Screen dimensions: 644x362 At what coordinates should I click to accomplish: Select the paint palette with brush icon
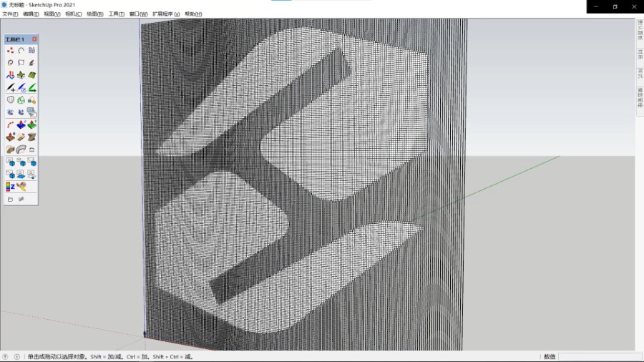point(21,187)
